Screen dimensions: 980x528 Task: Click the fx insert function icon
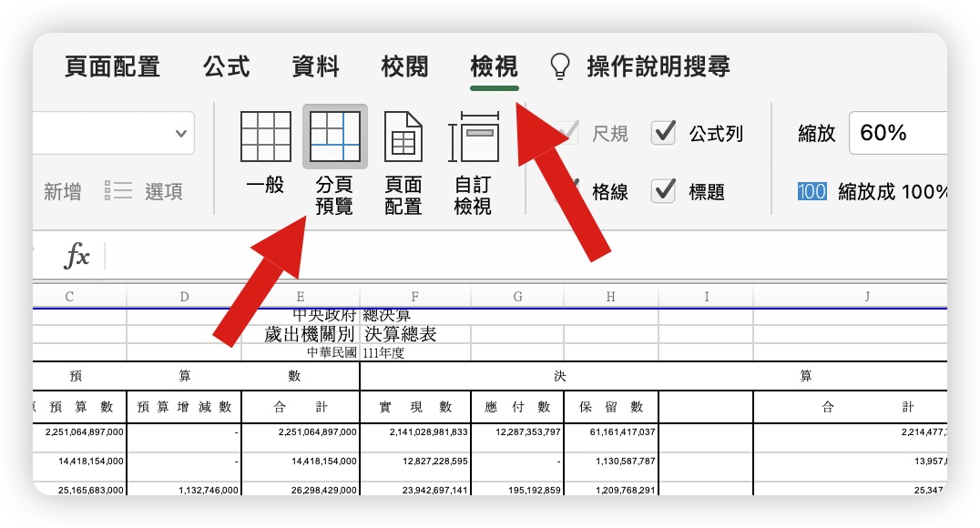click(77, 256)
